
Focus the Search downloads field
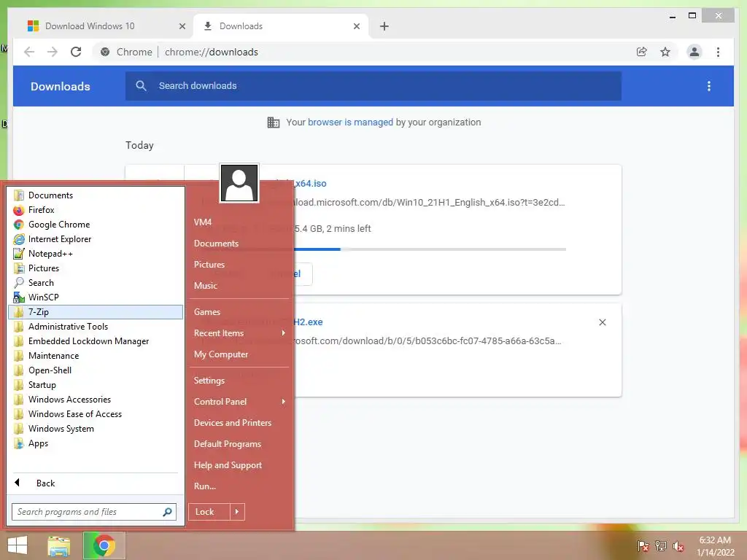(373, 86)
